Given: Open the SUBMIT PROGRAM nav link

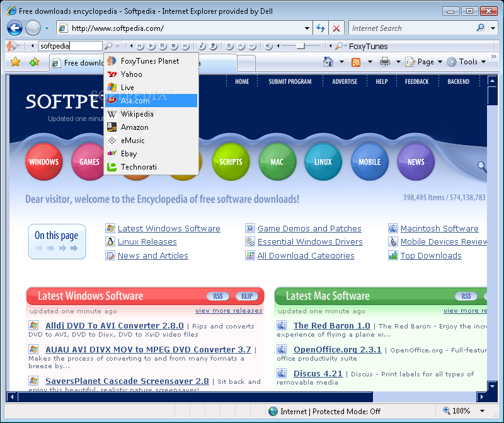Looking at the screenshot, I should point(290,82).
